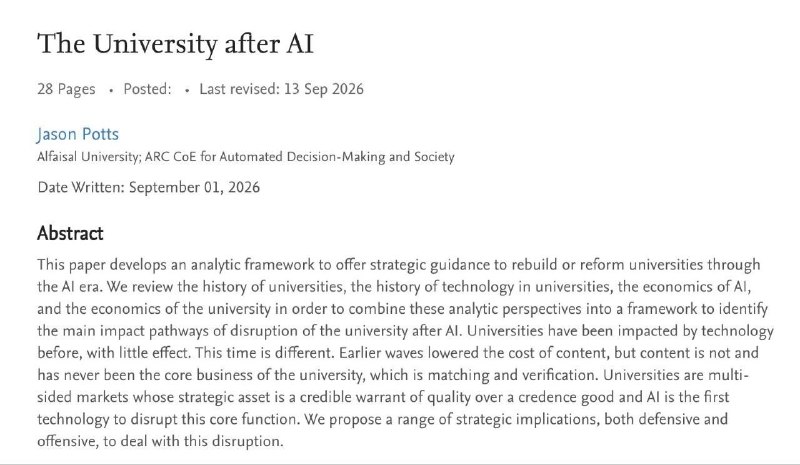This screenshot has height=465, width=800.
Task: Click the phrase "the economics of AI"
Action: [683, 286]
